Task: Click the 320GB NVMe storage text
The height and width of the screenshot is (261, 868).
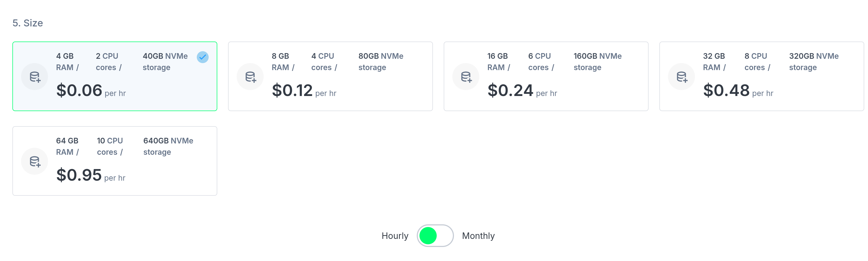Action: click(x=814, y=61)
